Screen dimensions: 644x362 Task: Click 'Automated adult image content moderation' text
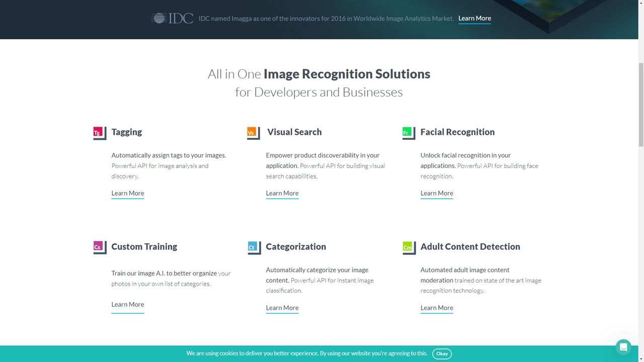click(x=465, y=275)
